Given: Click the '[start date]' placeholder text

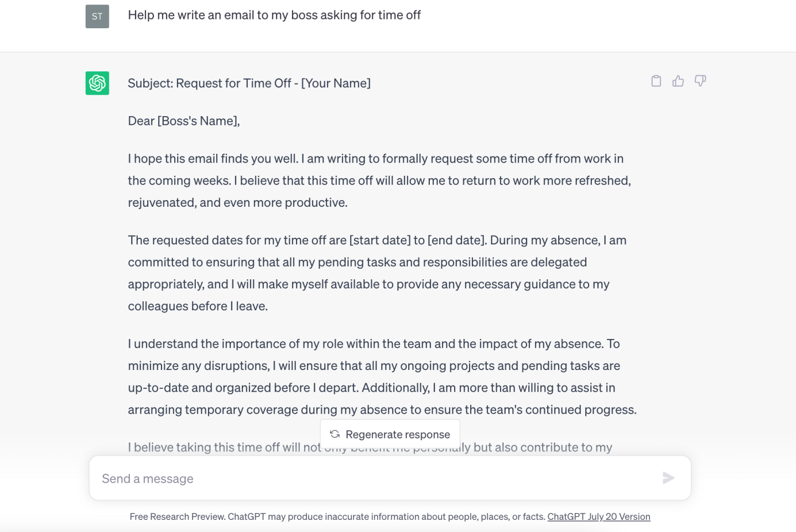Looking at the screenshot, I should point(379,241).
